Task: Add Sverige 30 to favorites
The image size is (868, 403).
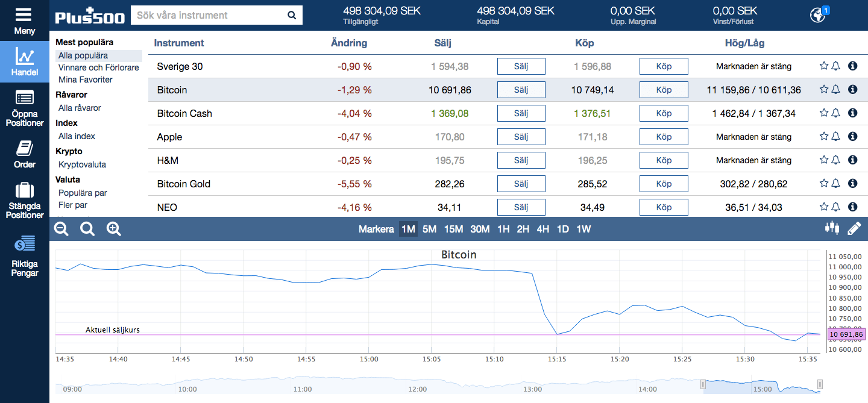Action: click(x=824, y=66)
